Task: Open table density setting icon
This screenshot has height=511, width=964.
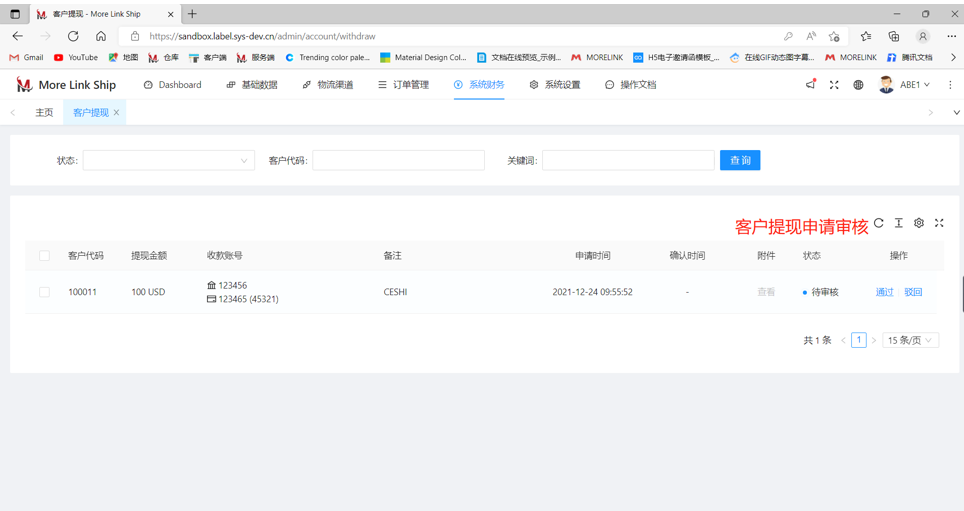Action: pos(899,223)
